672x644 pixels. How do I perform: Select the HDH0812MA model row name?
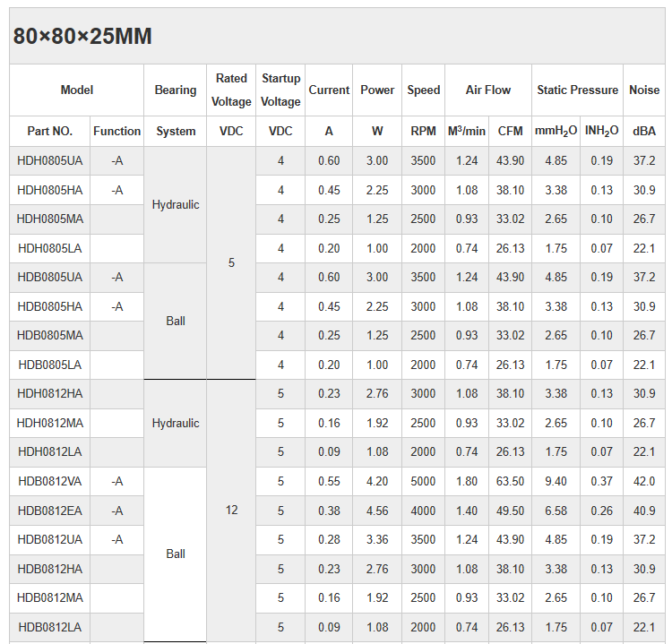coord(50,423)
